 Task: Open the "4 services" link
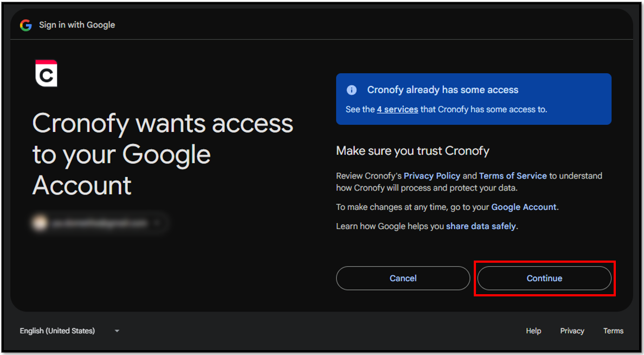pos(397,110)
